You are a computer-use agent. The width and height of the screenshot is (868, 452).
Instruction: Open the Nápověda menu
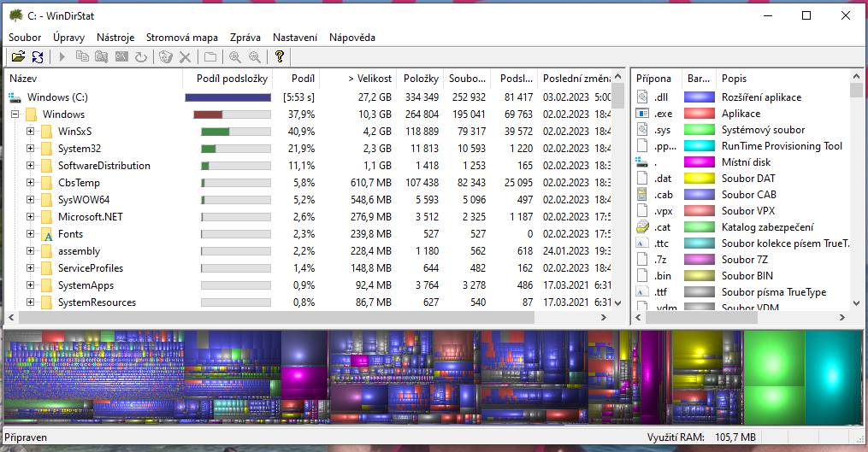click(352, 38)
